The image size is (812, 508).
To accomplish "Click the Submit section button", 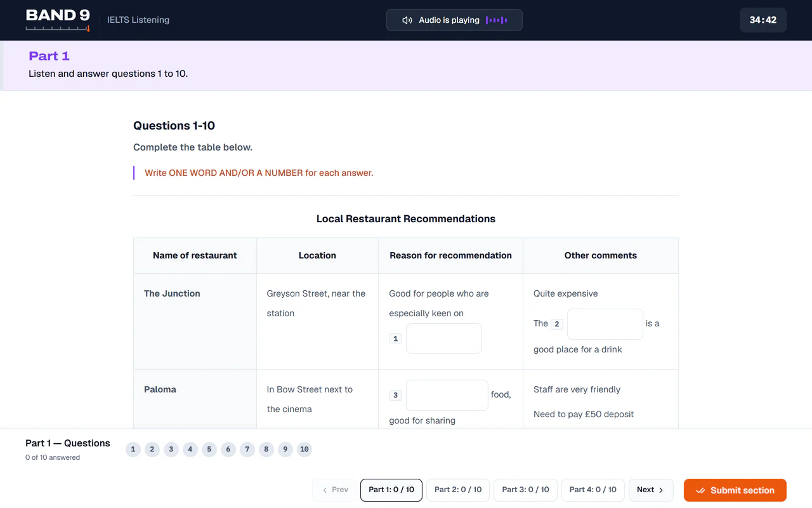I will (735, 490).
